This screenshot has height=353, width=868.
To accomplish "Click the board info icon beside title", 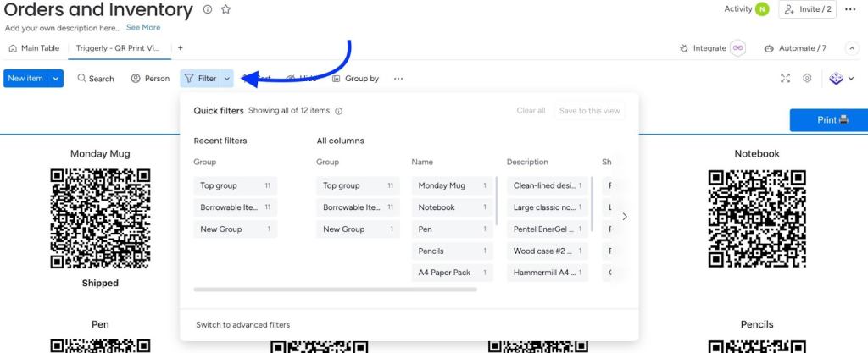I will pos(209,9).
